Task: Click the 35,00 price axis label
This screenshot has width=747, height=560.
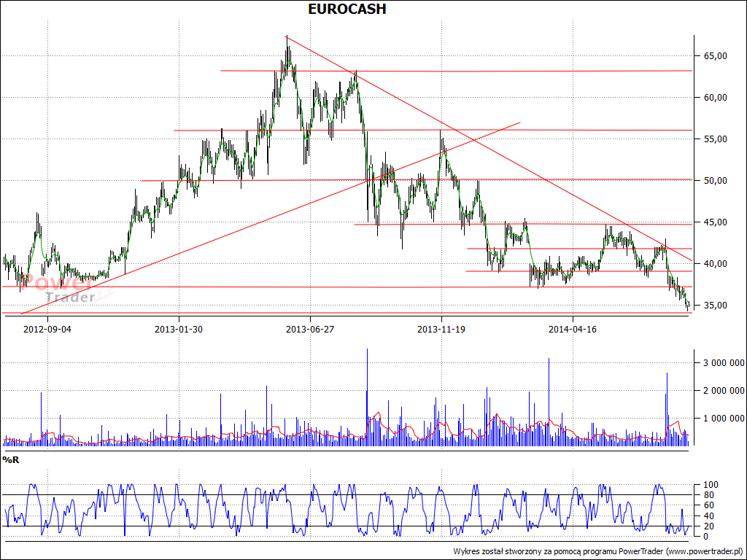Action: click(x=716, y=306)
